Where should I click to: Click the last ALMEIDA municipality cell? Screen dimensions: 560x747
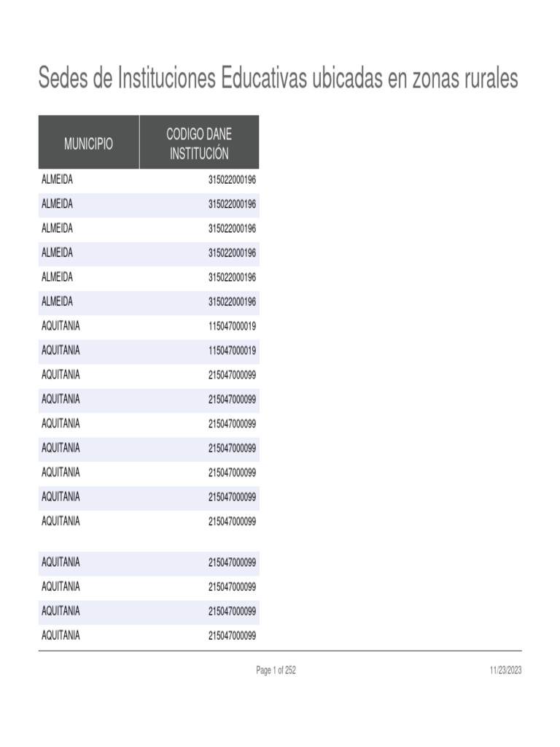58,301
